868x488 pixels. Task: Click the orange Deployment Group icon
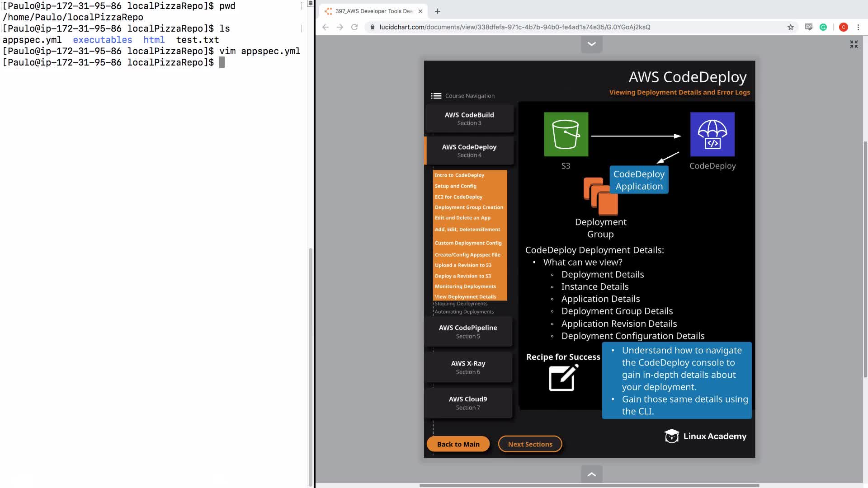[600, 196]
